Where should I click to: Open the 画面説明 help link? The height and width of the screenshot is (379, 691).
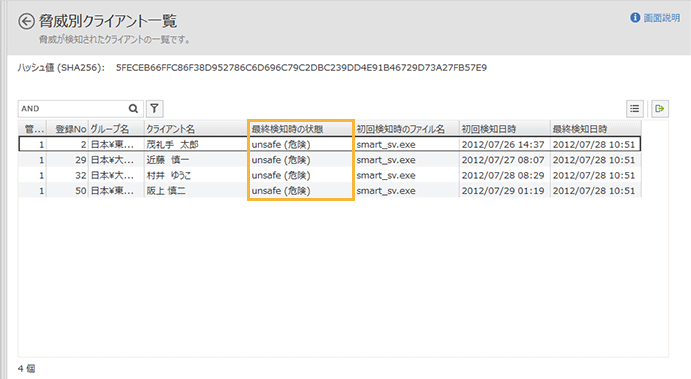[661, 18]
